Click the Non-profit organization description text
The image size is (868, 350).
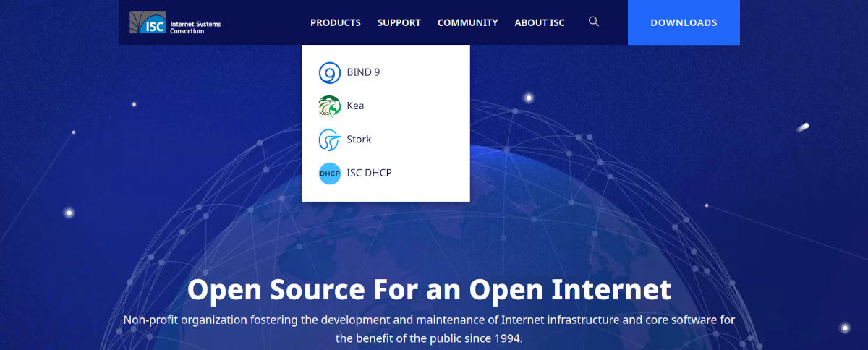pos(429,328)
